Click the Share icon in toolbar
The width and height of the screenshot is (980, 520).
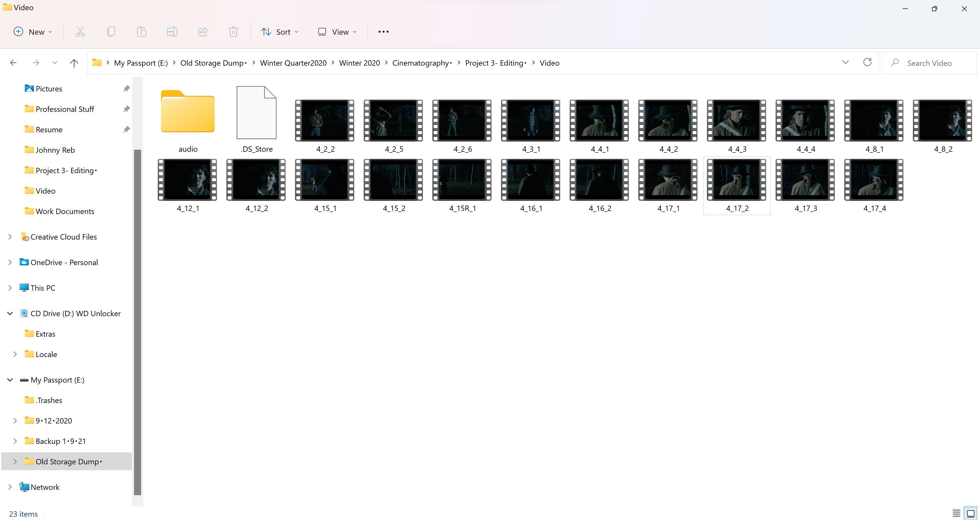(203, 32)
